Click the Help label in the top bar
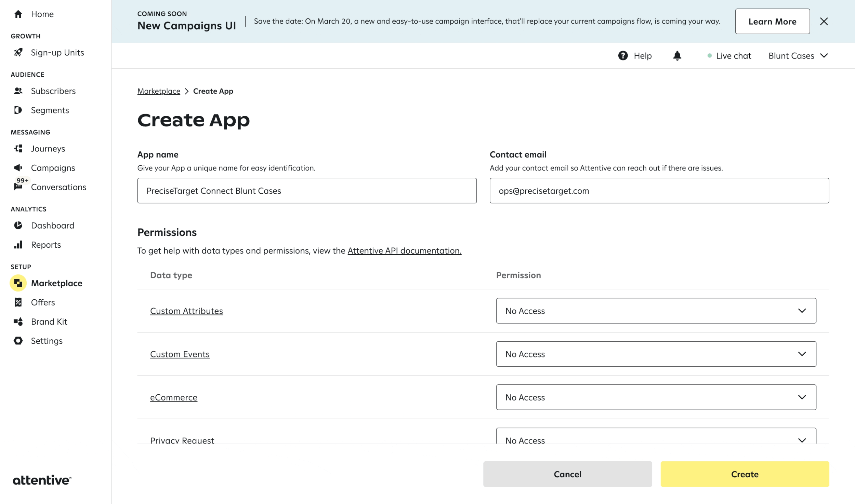Image resolution: width=855 pixels, height=504 pixels. pos(643,56)
